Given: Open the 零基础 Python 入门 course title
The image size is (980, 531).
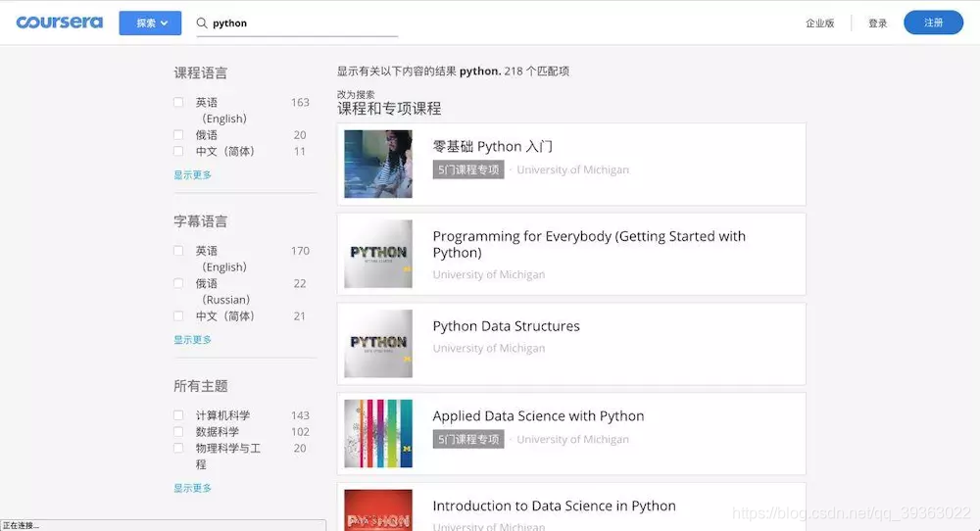Looking at the screenshot, I should tap(493, 147).
